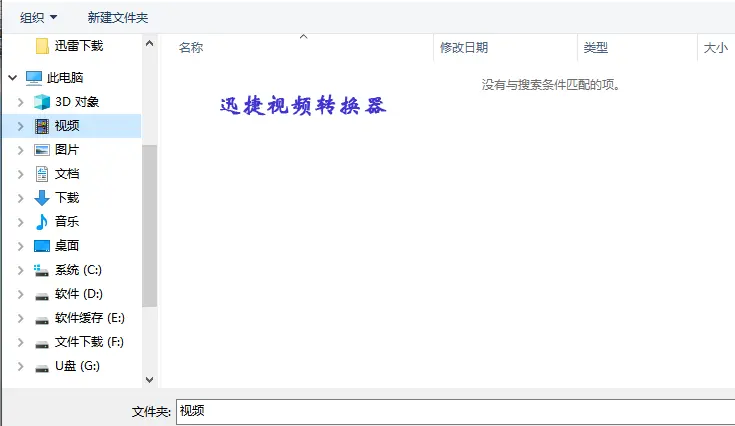Screen dimensions: 735x426
Task: Select the 此电脑 label
Action: tap(65, 78)
